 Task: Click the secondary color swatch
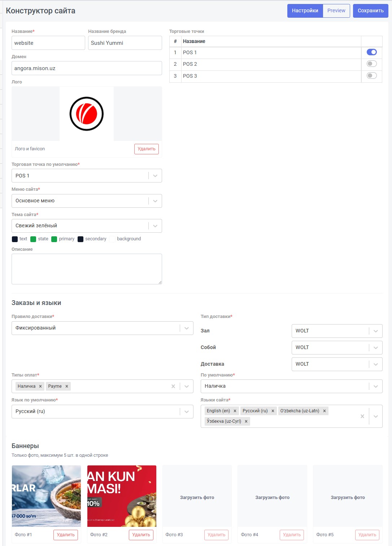80,239
